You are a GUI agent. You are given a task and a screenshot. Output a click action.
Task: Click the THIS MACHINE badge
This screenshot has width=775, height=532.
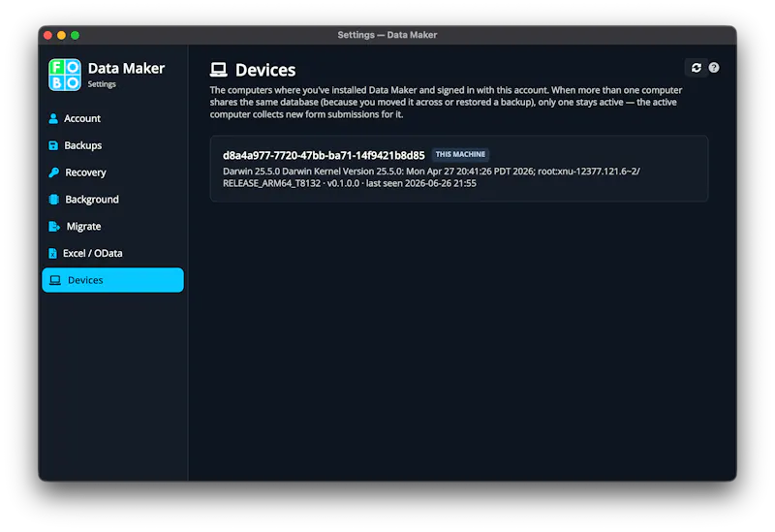coord(460,154)
